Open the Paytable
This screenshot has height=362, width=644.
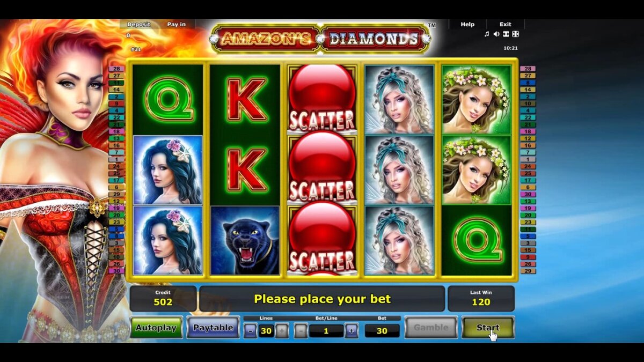click(213, 328)
